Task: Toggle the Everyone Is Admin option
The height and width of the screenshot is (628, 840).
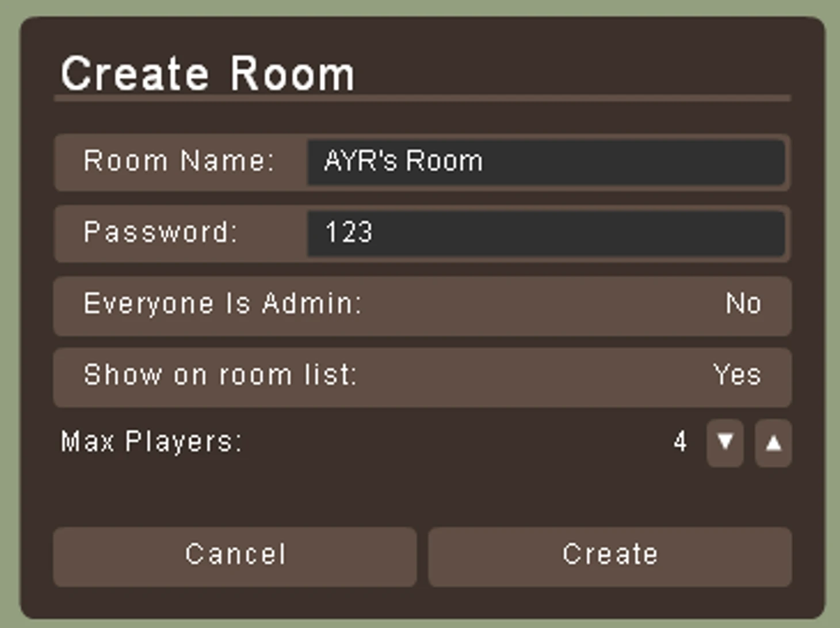Action: point(422,305)
